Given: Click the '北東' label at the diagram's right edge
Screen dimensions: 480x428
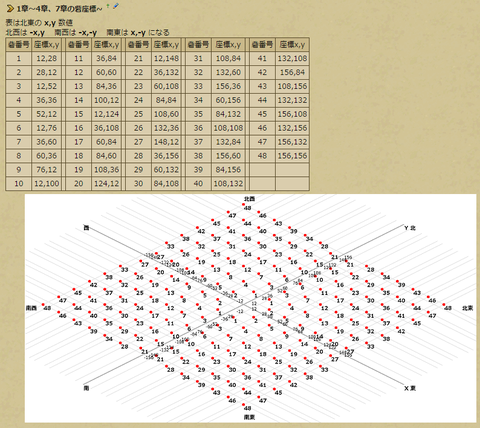Looking at the screenshot, I should point(467,308).
